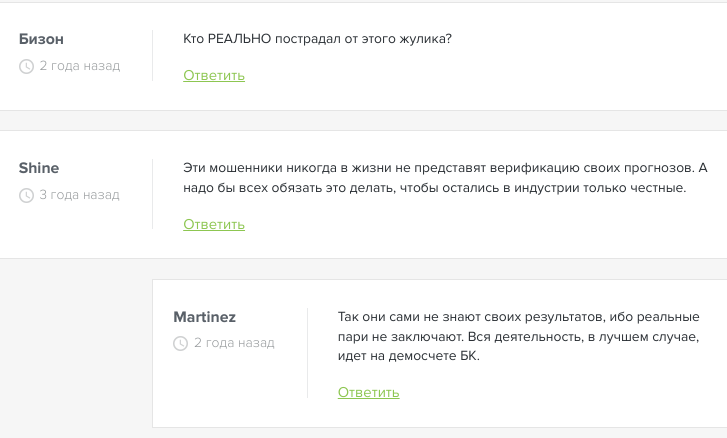
Task: Reply to Martinez's nested comment via Ответить
Action: [368, 392]
